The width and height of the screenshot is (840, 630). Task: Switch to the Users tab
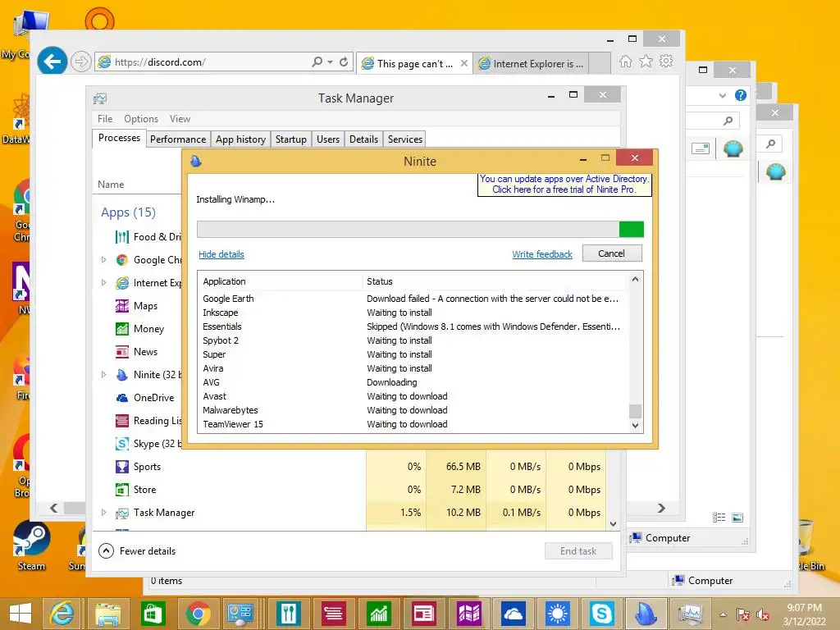(x=328, y=139)
